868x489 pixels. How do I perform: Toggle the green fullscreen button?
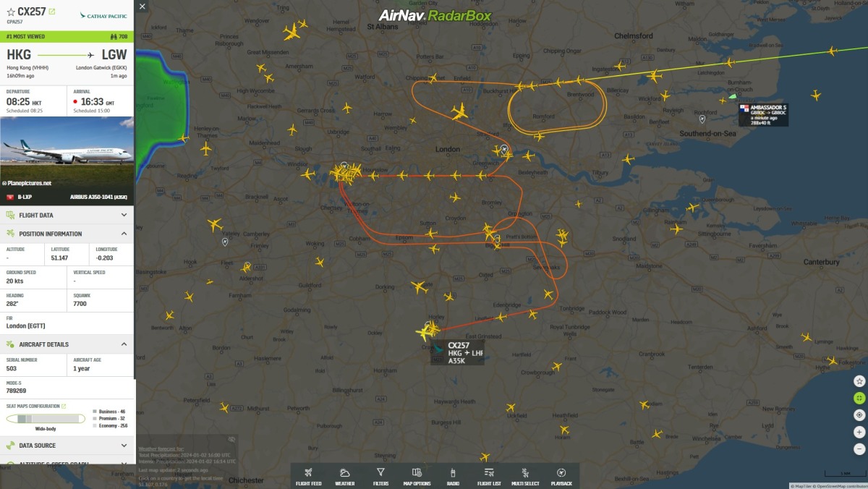point(859,398)
